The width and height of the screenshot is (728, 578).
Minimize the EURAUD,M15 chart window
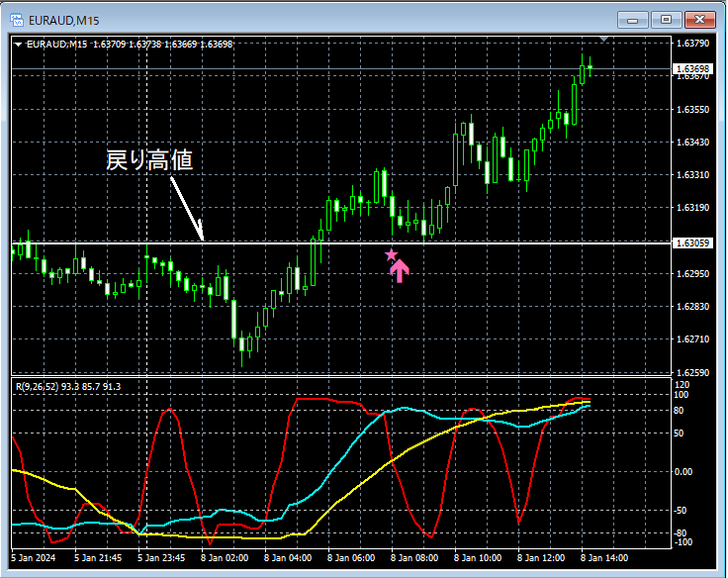632,20
